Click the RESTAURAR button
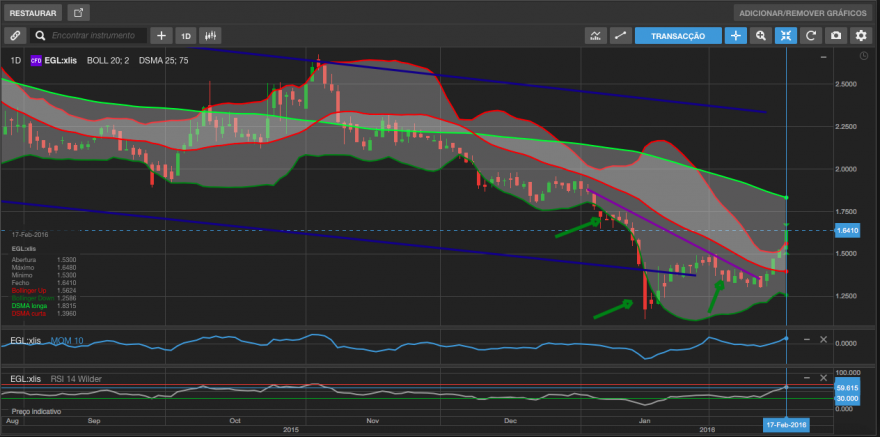 point(33,13)
